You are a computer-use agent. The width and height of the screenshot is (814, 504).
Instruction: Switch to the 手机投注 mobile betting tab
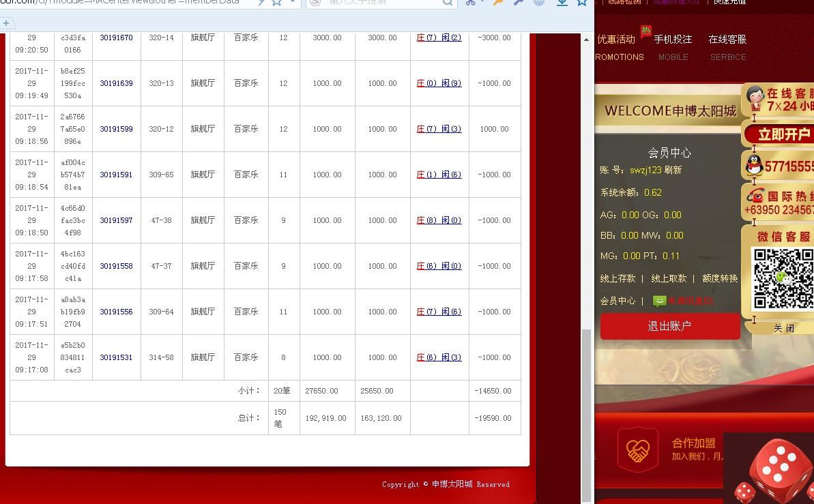(x=673, y=40)
